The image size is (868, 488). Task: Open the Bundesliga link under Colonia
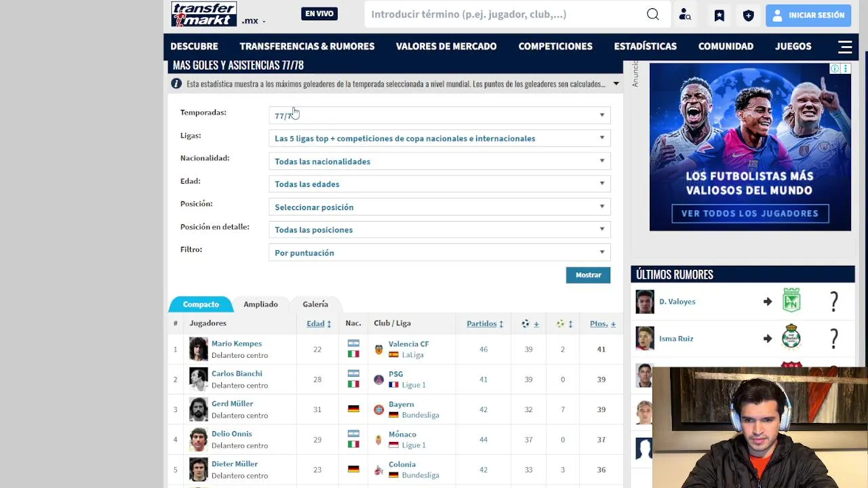tap(420, 475)
